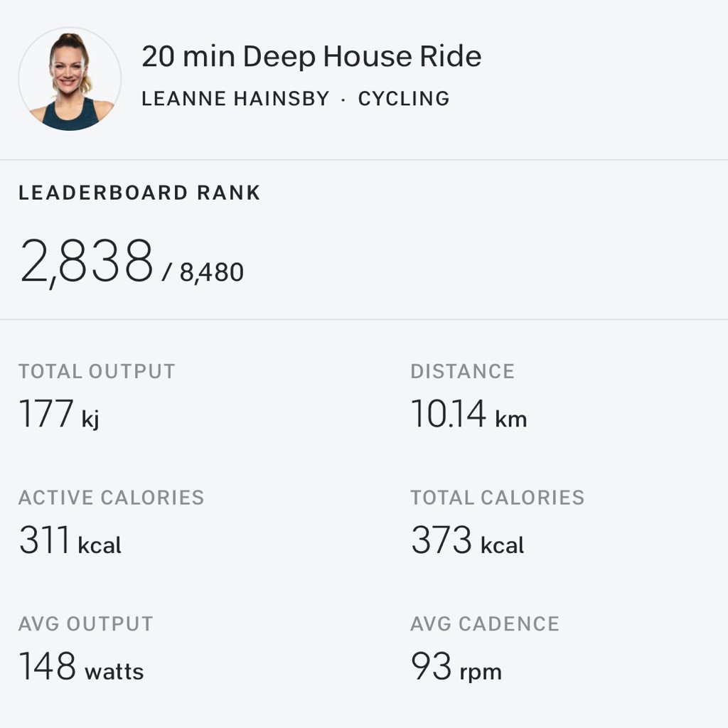Image resolution: width=728 pixels, height=728 pixels.
Task: Click the AVG OUTPUT label
Action: [x=85, y=624]
